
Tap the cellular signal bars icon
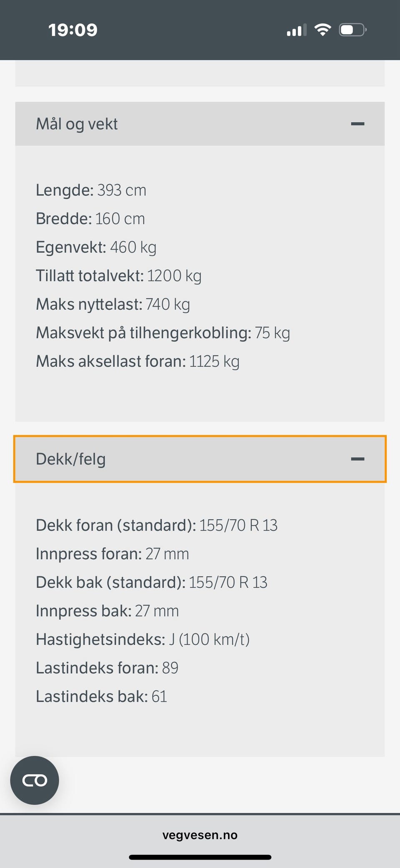296,30
